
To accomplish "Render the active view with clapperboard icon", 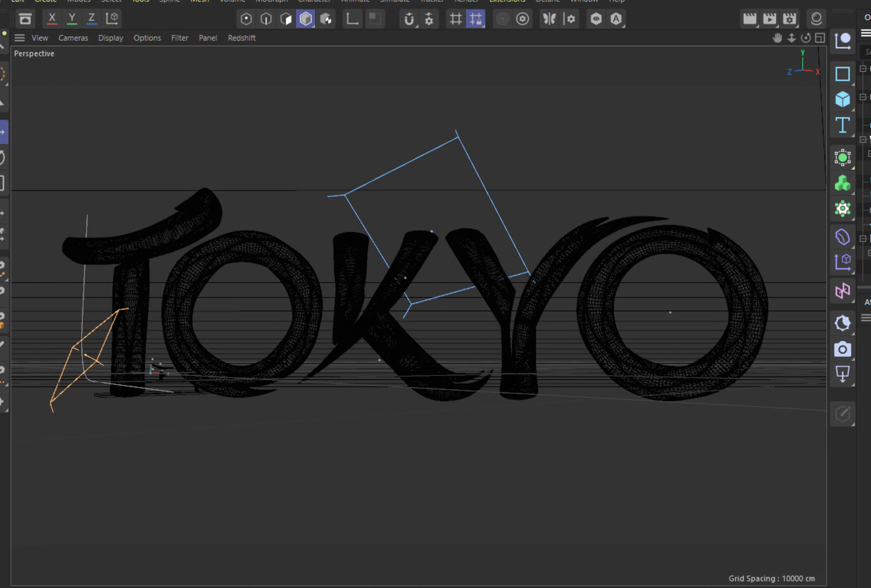I will click(x=749, y=19).
